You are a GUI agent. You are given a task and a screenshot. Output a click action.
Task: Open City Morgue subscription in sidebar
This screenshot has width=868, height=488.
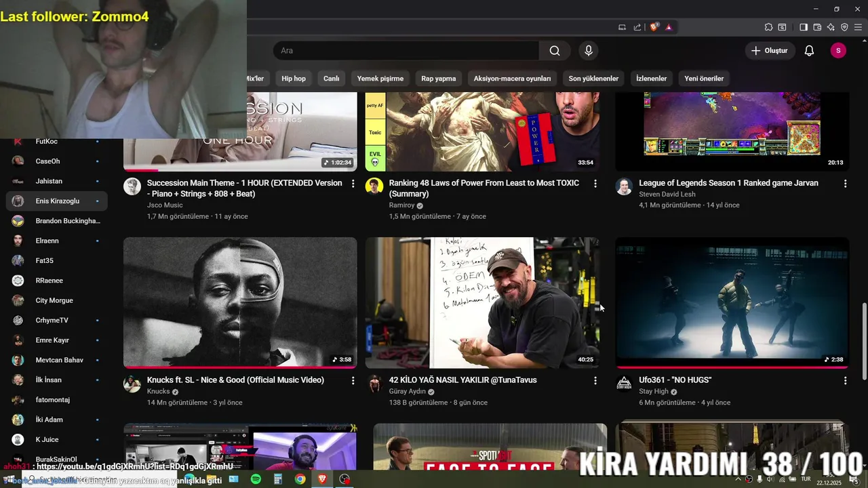coord(57,300)
